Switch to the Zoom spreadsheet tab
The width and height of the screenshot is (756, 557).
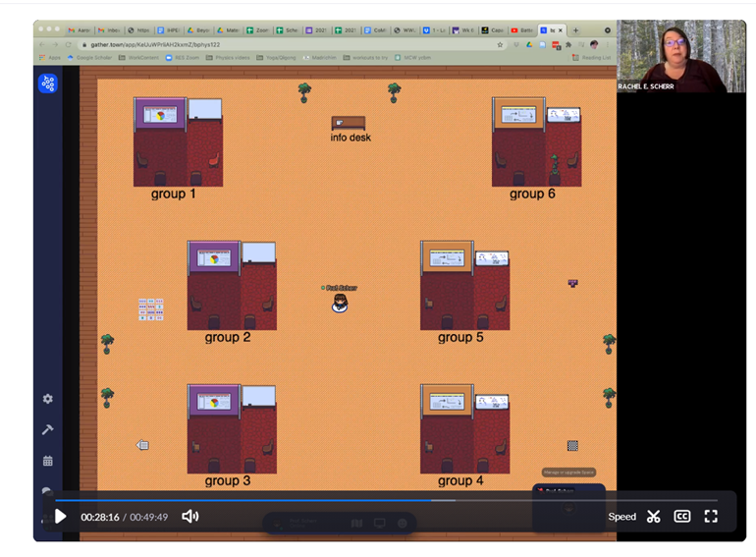258,29
